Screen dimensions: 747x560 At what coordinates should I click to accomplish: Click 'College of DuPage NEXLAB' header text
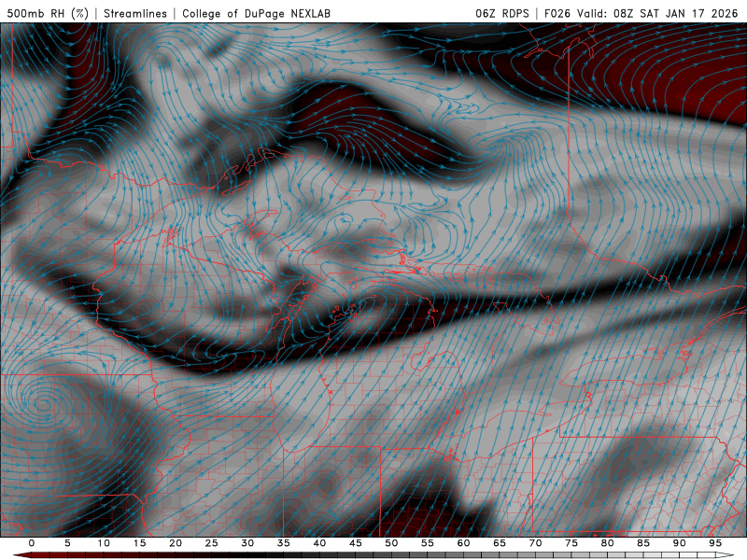(256, 13)
